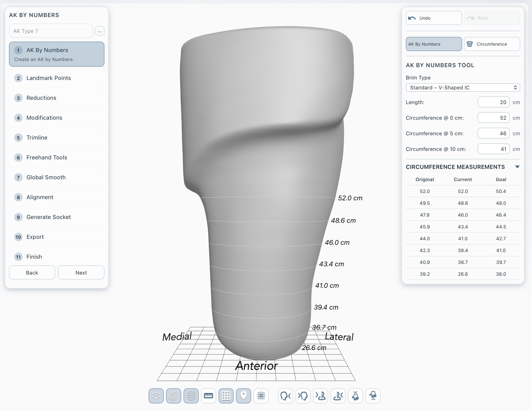
Task: Go to the Export step
Action: (x=56, y=237)
